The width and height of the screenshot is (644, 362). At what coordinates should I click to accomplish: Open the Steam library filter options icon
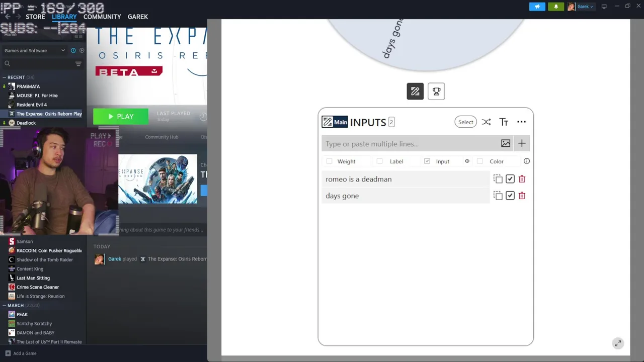tap(78, 64)
